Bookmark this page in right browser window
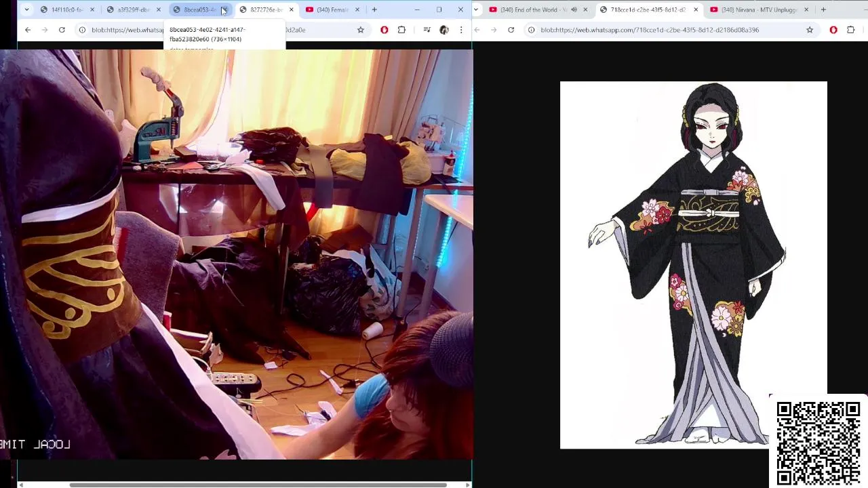 (810, 30)
